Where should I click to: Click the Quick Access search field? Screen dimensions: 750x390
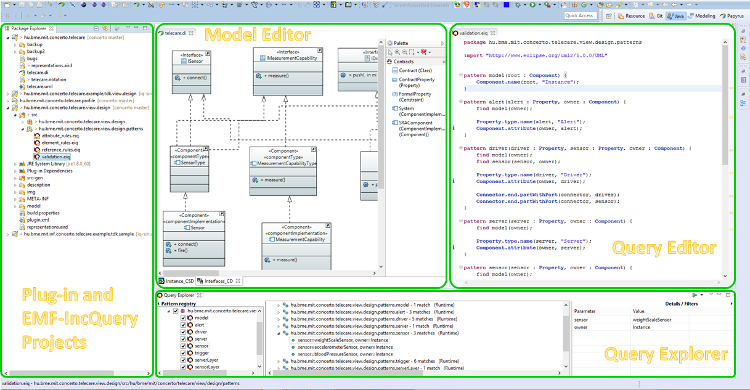click(x=580, y=16)
